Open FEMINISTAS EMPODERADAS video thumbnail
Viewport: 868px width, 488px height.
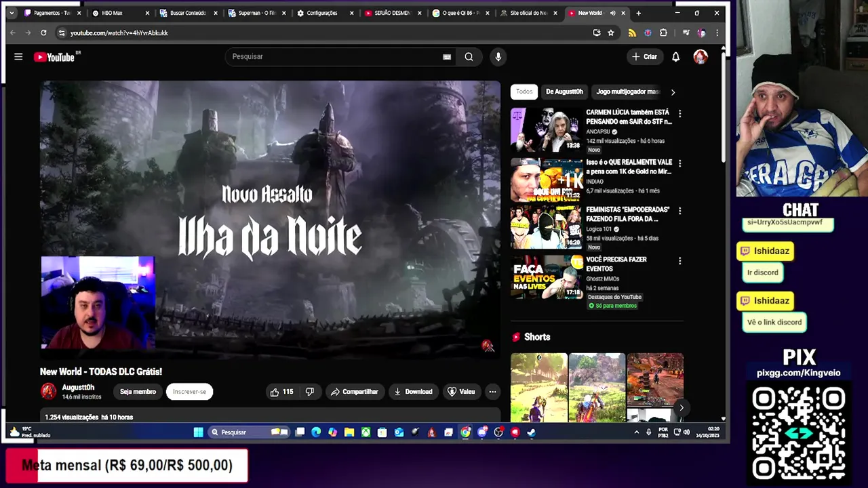pos(546,227)
